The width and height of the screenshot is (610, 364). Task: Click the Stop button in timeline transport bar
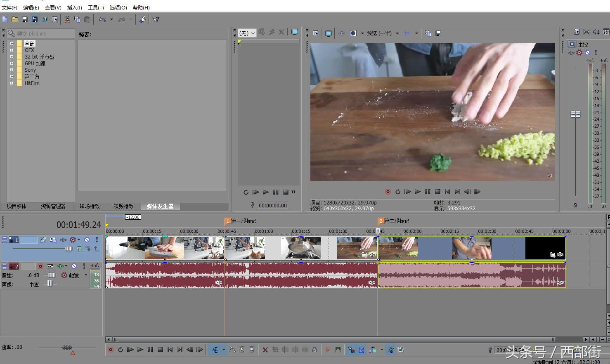click(160, 350)
